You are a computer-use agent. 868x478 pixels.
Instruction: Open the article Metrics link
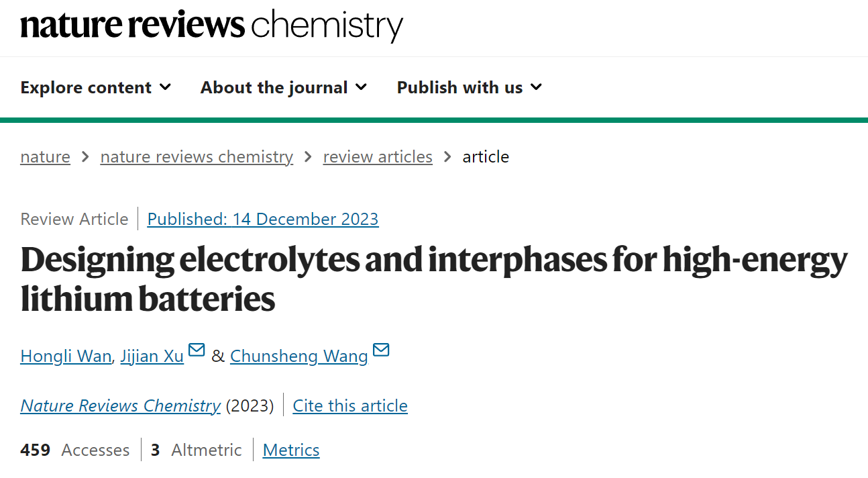(x=291, y=450)
